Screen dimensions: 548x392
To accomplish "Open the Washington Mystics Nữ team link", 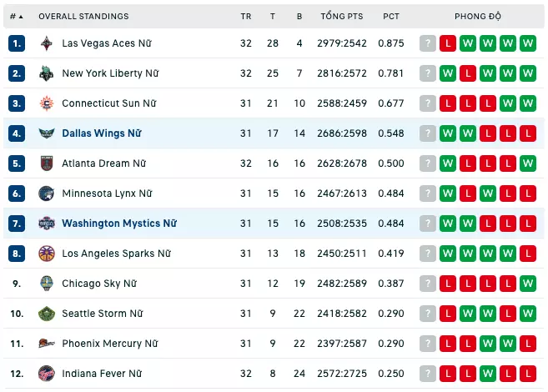I will pos(119,224).
